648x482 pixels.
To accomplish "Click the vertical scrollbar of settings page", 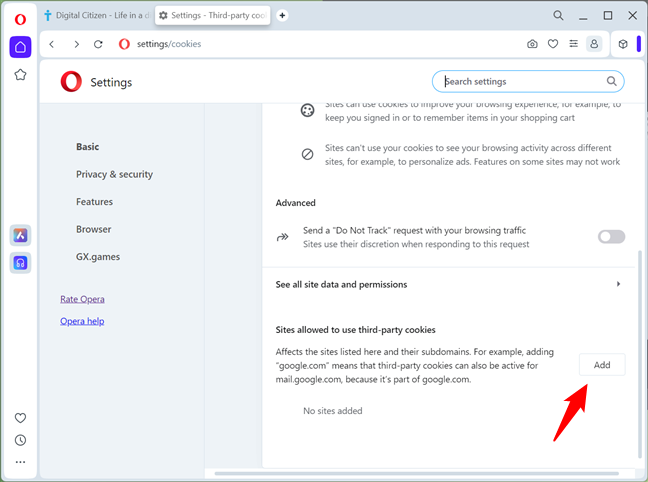I will pos(640,354).
